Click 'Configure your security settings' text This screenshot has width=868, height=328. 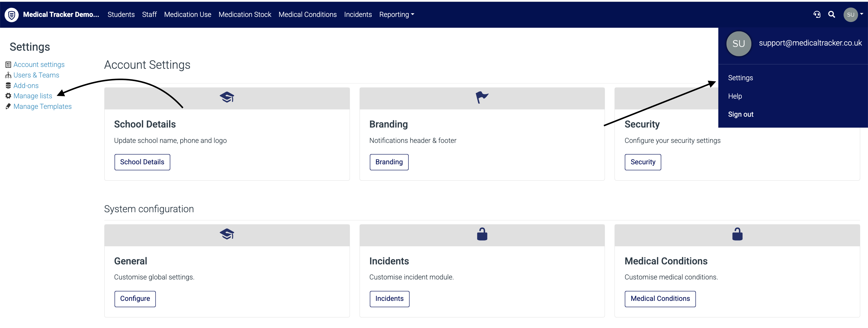pyautogui.click(x=672, y=140)
